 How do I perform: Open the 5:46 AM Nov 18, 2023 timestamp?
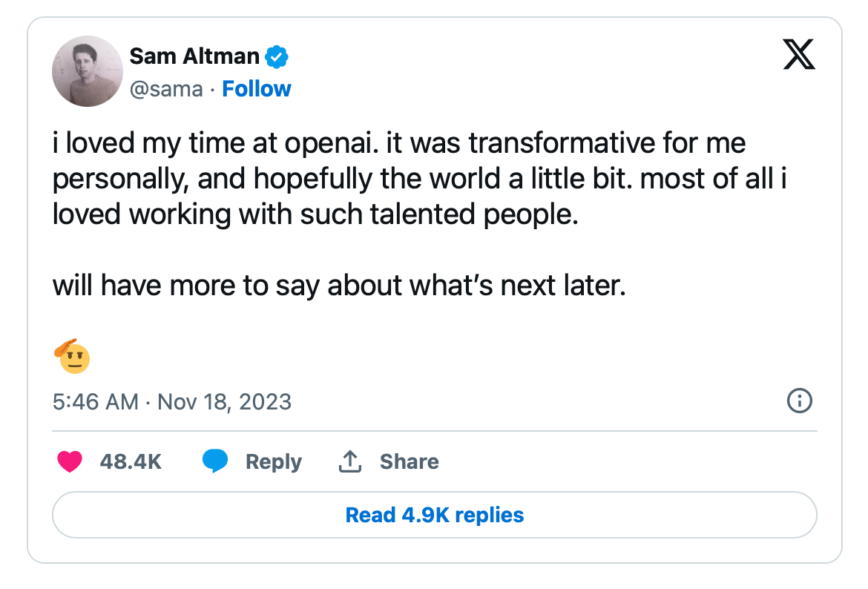[x=172, y=402]
